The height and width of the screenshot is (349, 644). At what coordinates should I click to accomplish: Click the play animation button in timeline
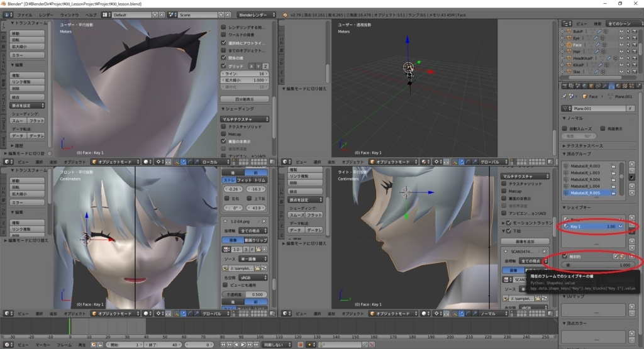coord(243,345)
